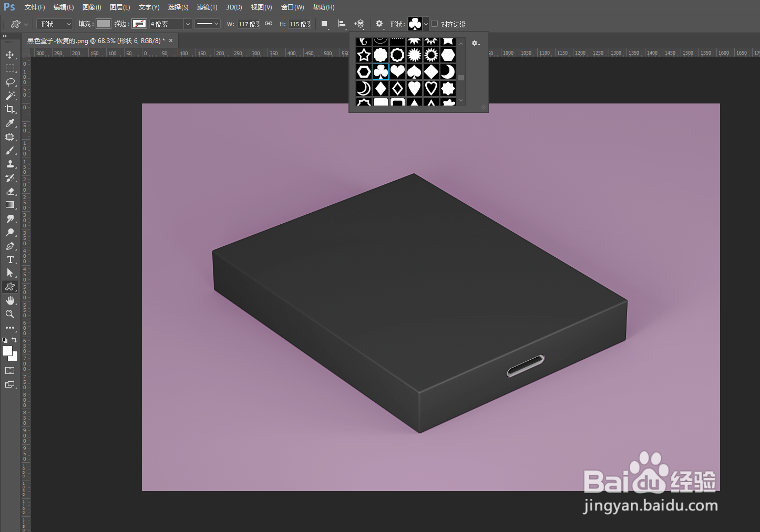The width and height of the screenshot is (760, 532).
Task: Click the shape picker scroll-down arrow
Action: pos(461,100)
